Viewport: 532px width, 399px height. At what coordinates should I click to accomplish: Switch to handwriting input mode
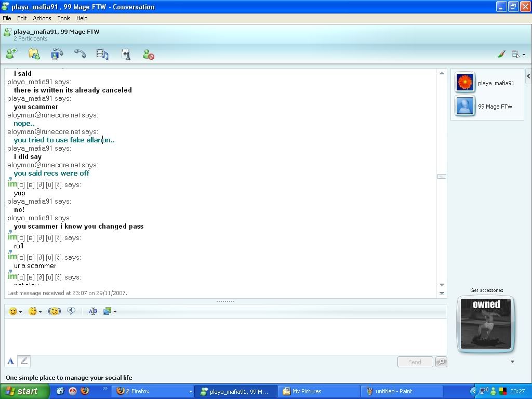(24, 361)
